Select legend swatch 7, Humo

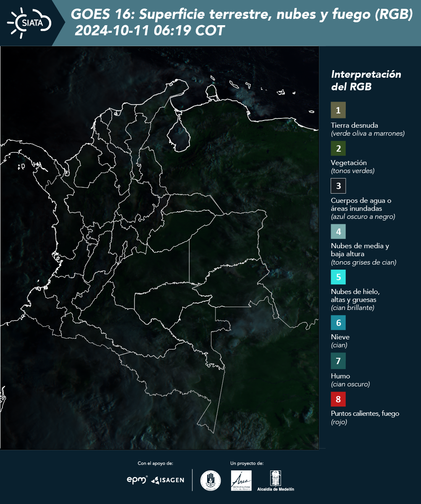click(338, 361)
